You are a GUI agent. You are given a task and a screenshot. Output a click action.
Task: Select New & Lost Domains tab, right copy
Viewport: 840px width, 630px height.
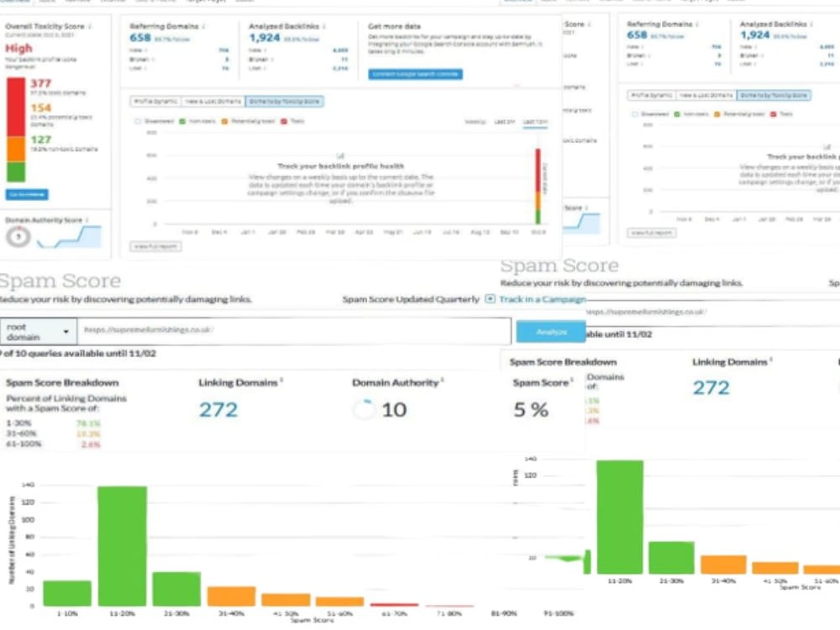pyautogui.click(x=706, y=96)
